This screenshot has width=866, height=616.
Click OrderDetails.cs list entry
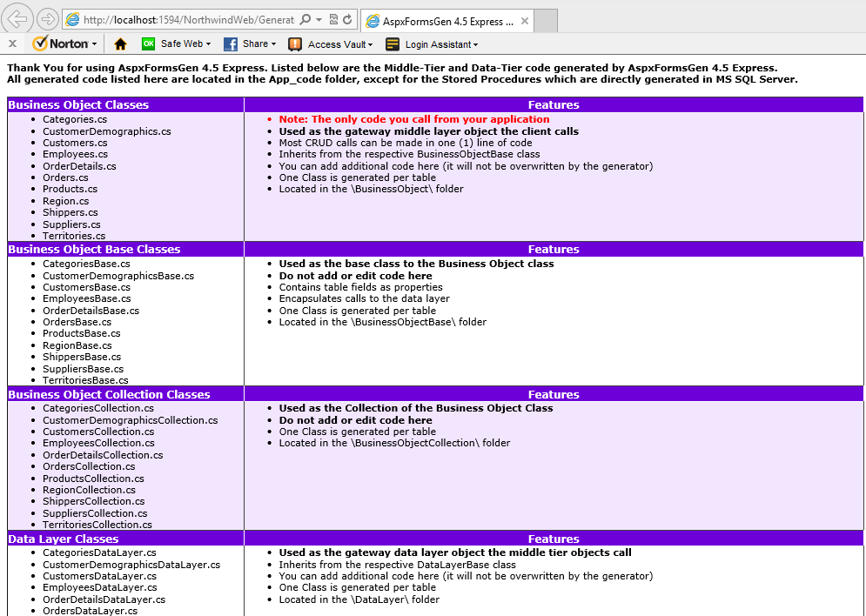pyautogui.click(x=79, y=166)
